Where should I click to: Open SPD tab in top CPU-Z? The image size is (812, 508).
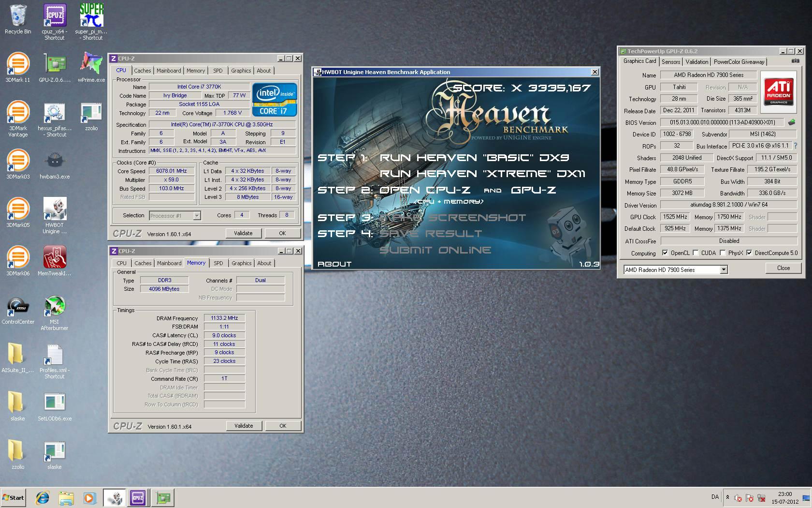click(218, 71)
